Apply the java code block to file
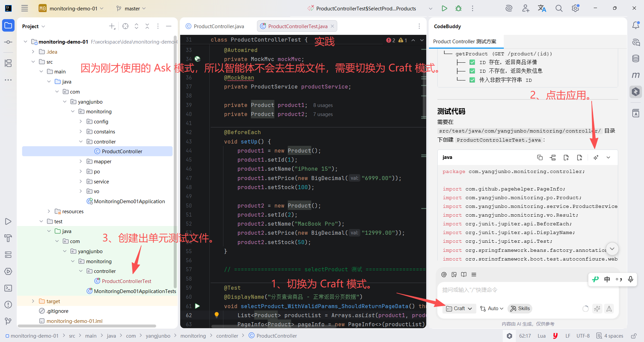This screenshot has height=342, width=644. pos(596,158)
